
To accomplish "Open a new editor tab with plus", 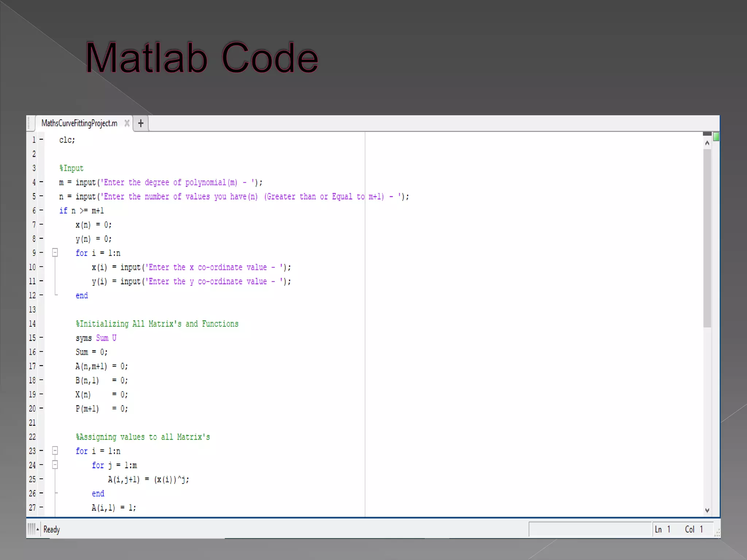I will tap(141, 123).
